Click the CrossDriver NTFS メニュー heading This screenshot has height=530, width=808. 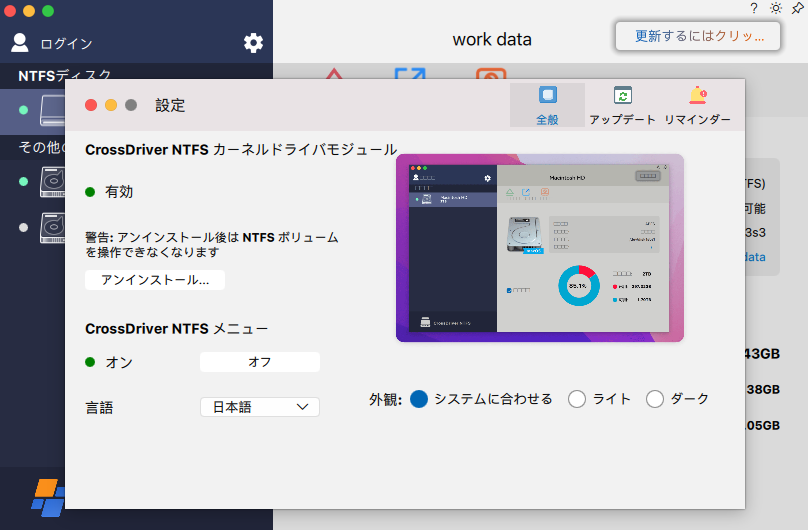point(176,329)
